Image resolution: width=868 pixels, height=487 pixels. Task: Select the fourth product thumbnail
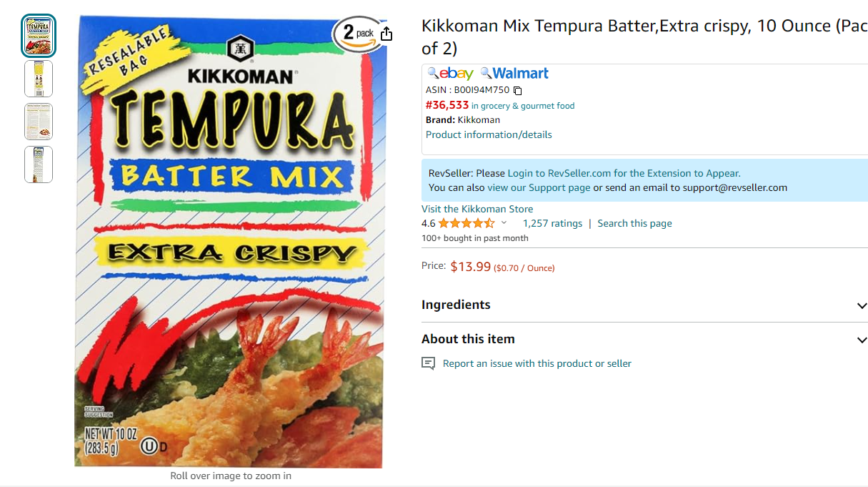pyautogui.click(x=39, y=164)
